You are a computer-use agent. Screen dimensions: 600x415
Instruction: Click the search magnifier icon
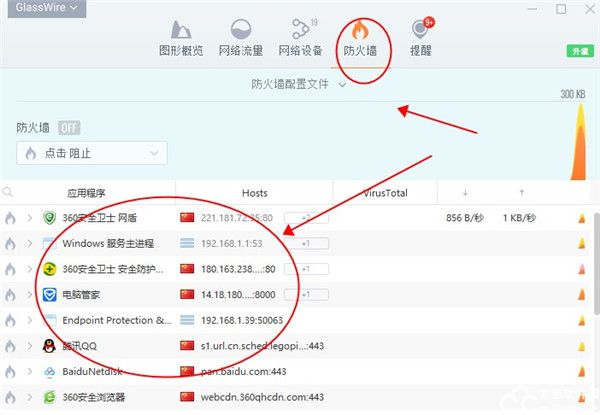(7, 192)
